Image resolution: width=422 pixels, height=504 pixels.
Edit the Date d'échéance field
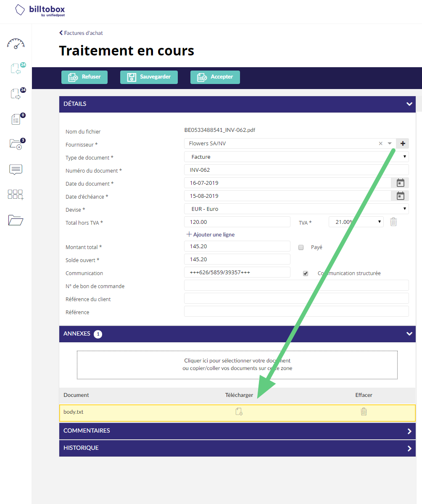[287, 196]
